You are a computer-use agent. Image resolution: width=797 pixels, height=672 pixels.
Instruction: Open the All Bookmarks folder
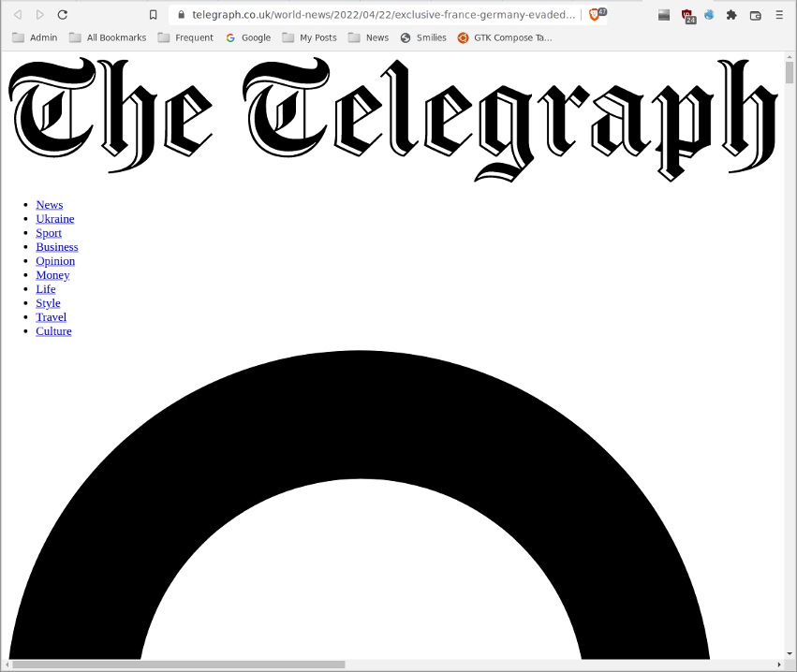click(108, 37)
